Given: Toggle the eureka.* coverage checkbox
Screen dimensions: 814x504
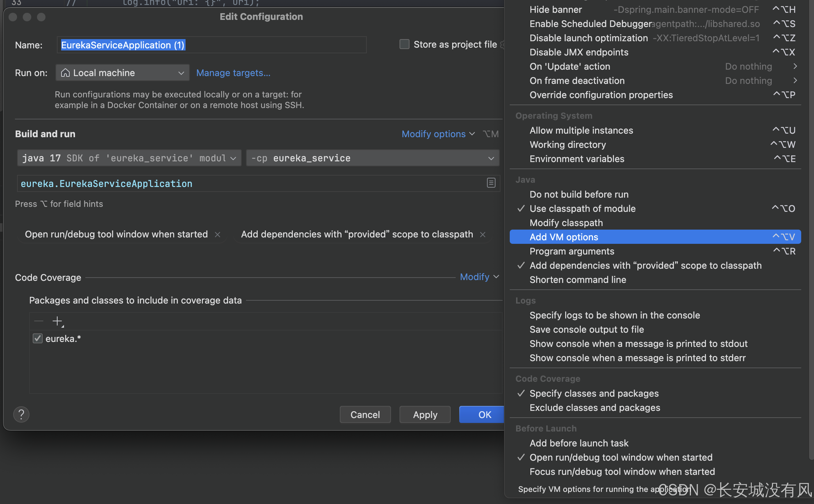Looking at the screenshot, I should tap(38, 338).
